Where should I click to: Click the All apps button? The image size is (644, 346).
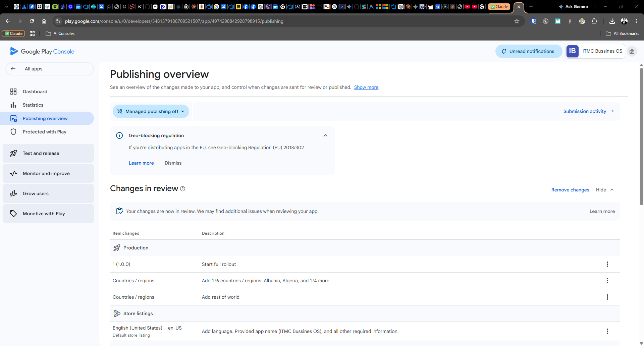click(50, 69)
